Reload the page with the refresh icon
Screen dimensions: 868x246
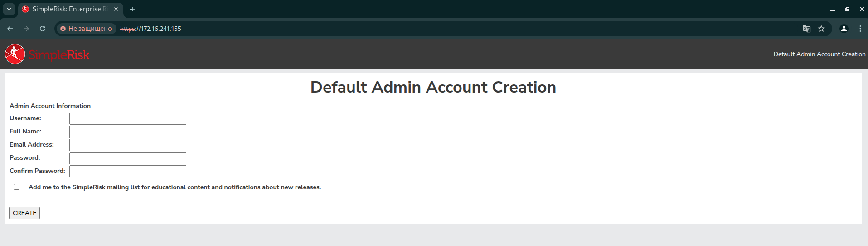click(43, 29)
